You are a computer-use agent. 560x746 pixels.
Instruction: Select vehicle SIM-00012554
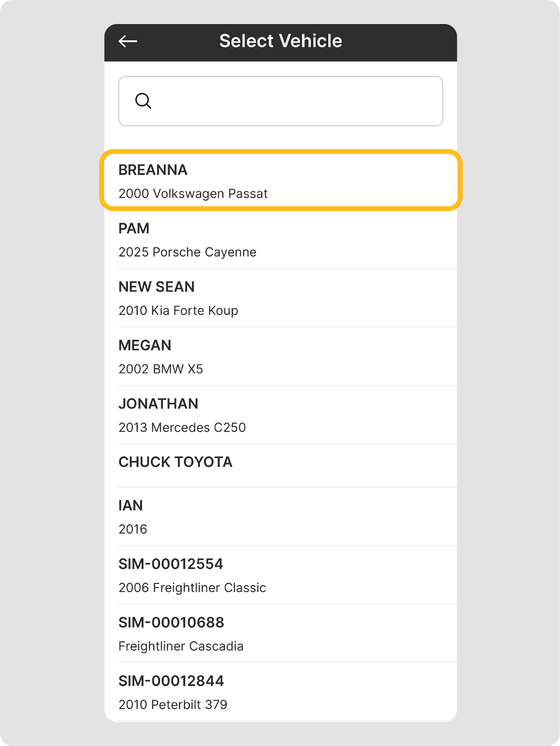(x=171, y=564)
